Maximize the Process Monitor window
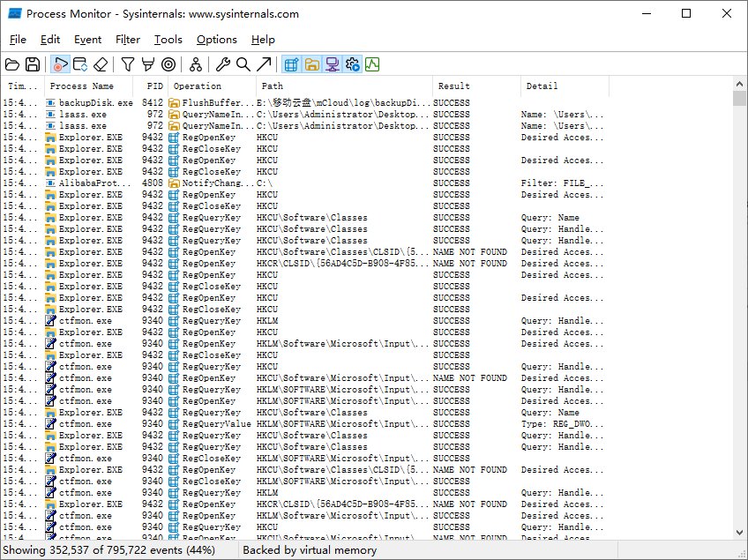 coord(686,13)
